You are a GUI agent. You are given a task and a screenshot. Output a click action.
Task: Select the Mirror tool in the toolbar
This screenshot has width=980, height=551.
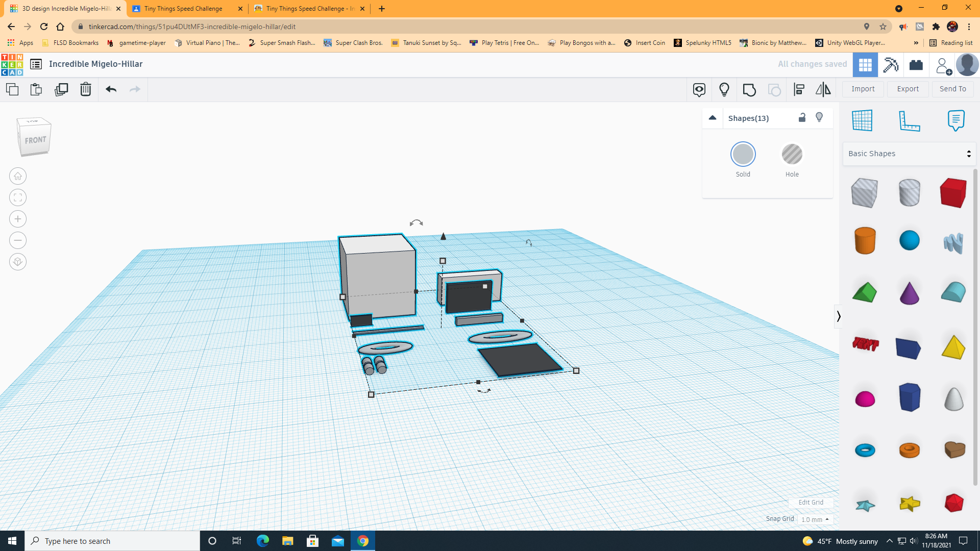click(x=823, y=89)
